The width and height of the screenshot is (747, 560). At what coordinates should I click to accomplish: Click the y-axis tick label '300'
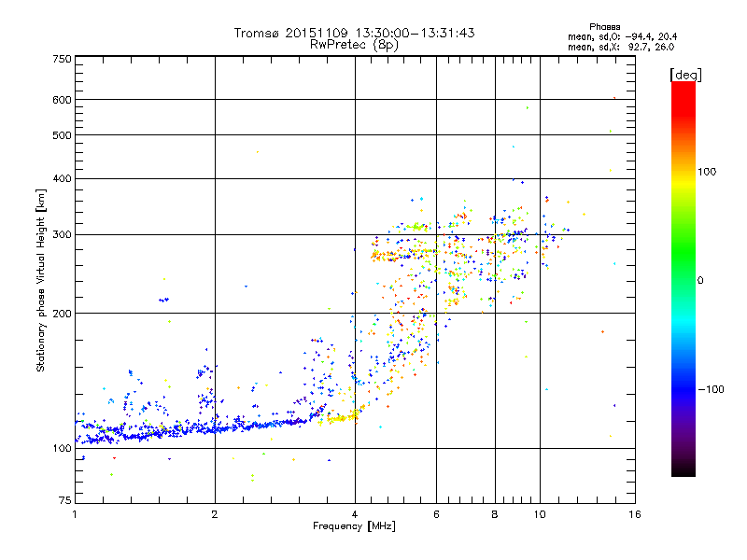pos(63,235)
